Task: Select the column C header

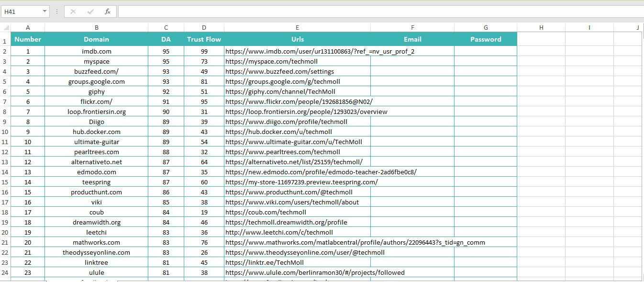Action: point(166,28)
